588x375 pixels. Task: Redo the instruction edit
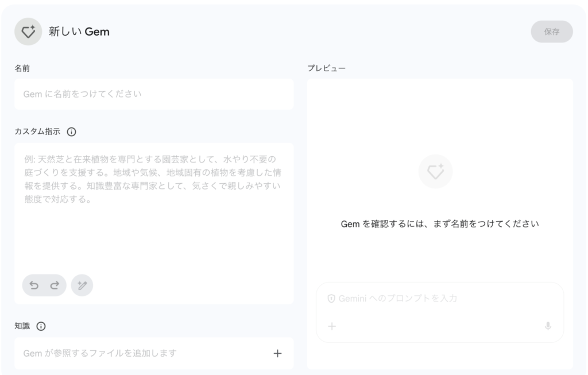click(55, 285)
